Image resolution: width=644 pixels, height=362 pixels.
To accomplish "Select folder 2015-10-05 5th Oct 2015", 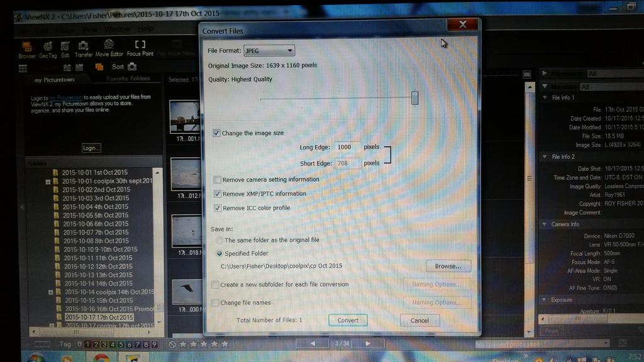I will [96, 215].
